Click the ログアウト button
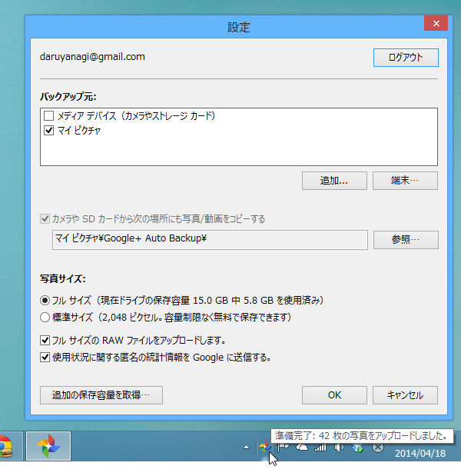Image resolution: width=461 pixels, height=476 pixels. 406,58
